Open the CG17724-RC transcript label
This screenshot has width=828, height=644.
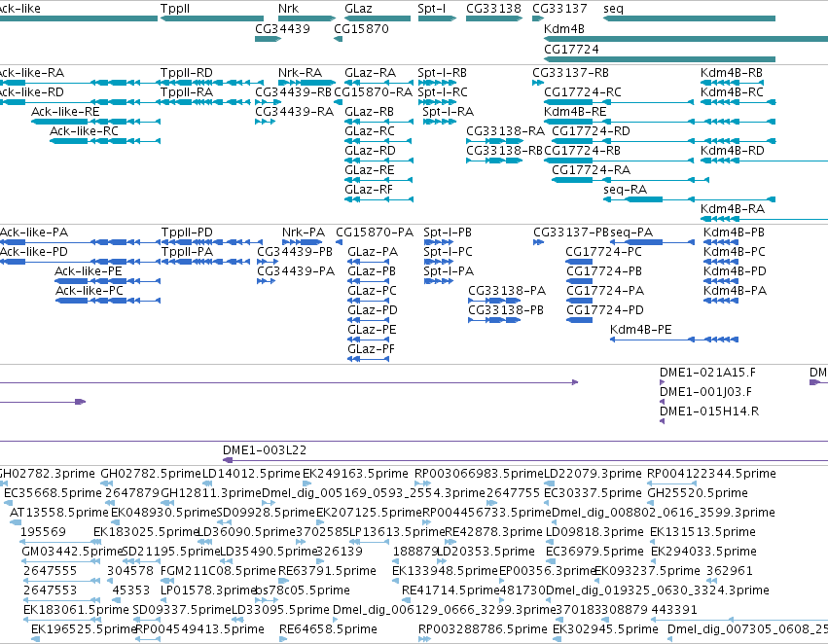583,91
